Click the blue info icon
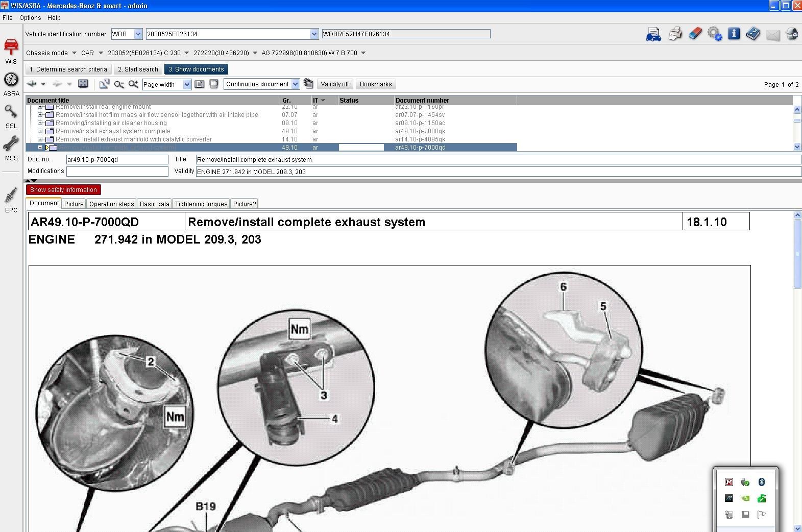The height and width of the screenshot is (532, 802). pos(734,34)
